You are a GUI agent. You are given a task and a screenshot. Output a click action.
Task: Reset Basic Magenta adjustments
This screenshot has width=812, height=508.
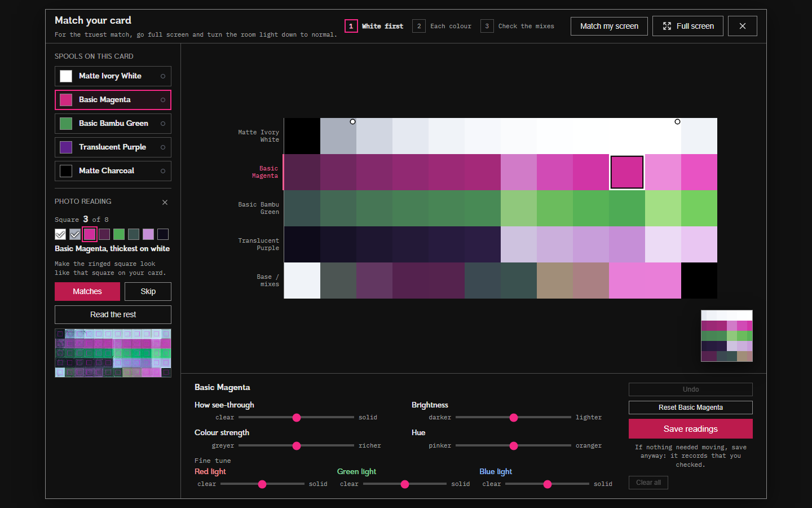pyautogui.click(x=691, y=408)
